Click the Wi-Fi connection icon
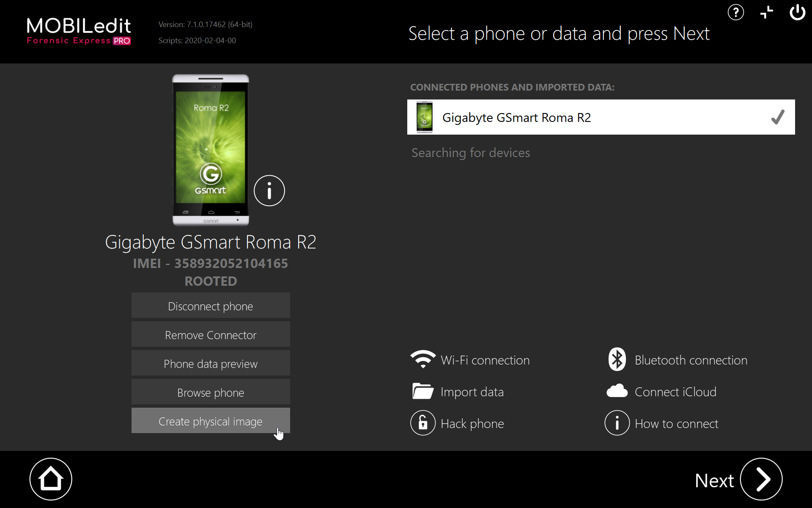The image size is (812, 508). click(422, 360)
